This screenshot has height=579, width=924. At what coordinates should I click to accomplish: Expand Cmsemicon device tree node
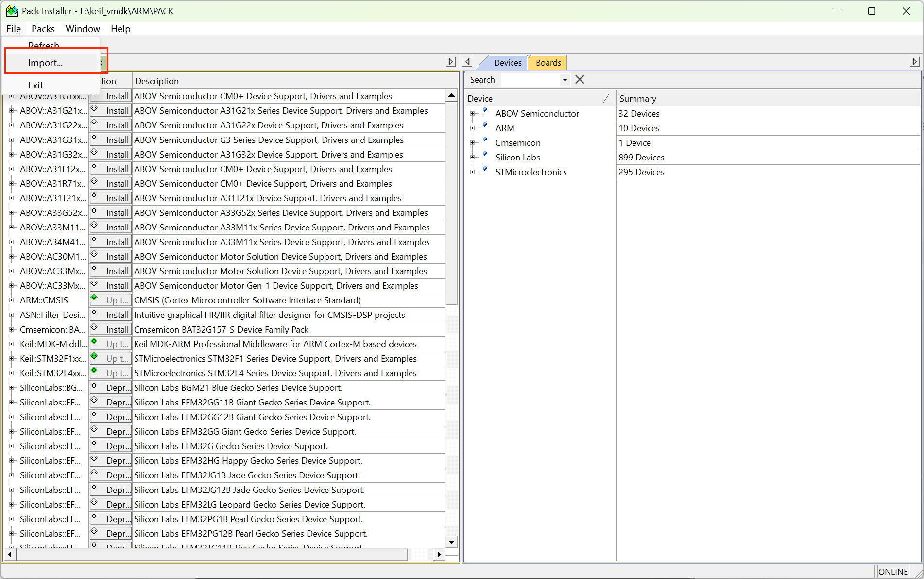point(472,143)
